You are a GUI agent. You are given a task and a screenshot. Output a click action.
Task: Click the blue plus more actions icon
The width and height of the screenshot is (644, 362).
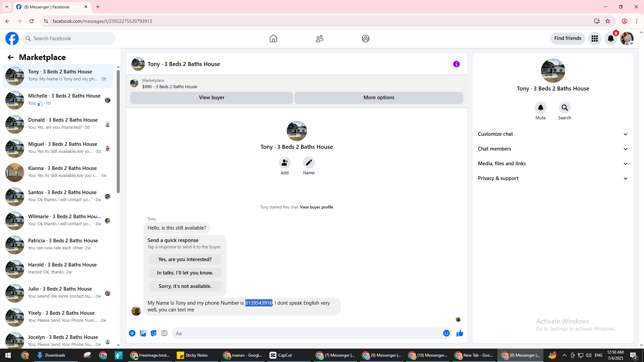(132, 333)
